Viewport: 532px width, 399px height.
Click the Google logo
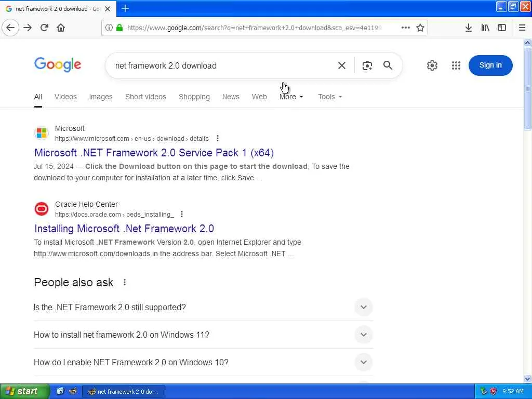(58, 64)
